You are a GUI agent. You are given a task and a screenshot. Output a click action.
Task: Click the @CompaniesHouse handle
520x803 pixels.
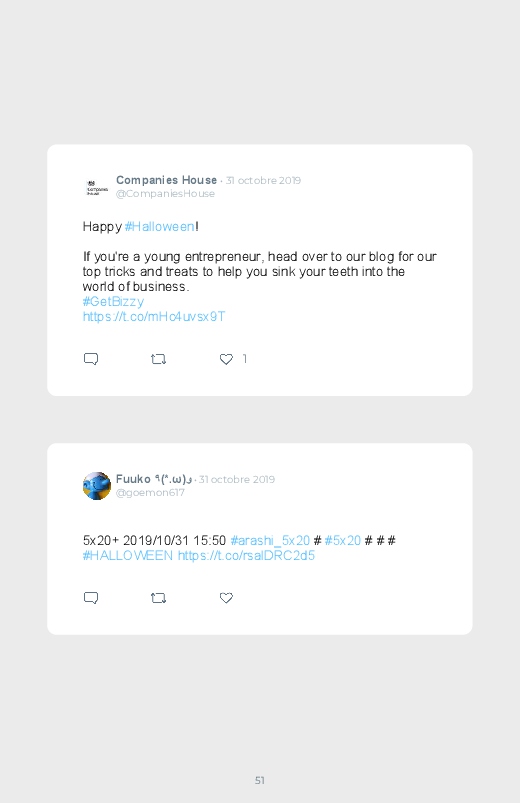coord(165,194)
